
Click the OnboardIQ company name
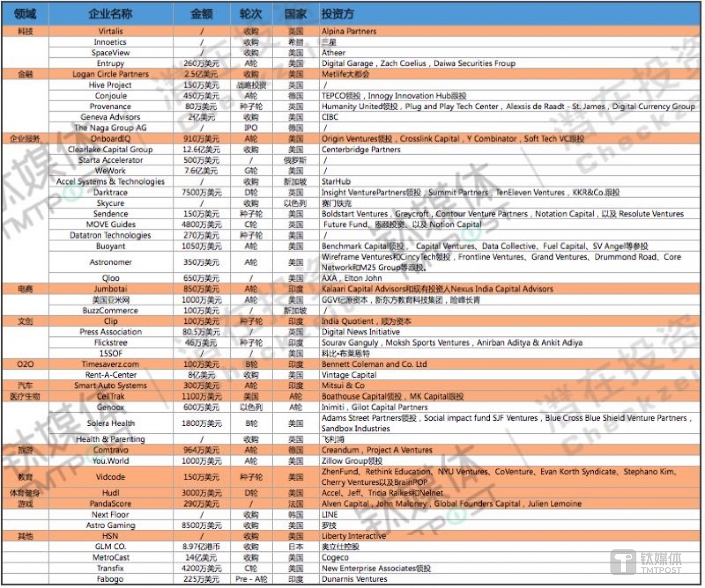111,139
